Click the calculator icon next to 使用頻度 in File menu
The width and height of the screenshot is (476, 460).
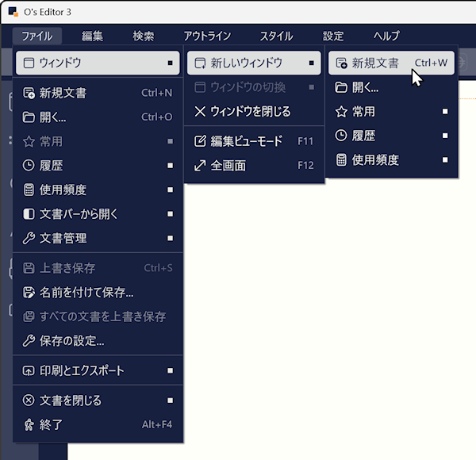pyautogui.click(x=29, y=190)
